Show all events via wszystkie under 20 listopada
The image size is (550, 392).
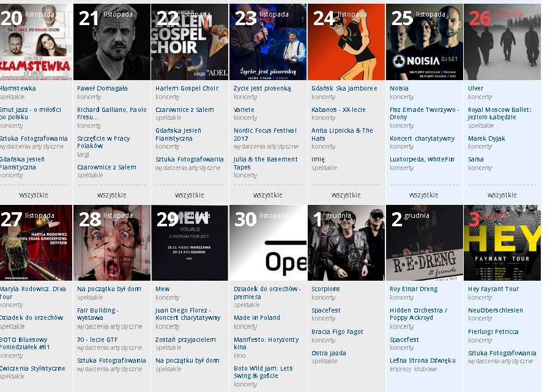pyautogui.click(x=34, y=195)
